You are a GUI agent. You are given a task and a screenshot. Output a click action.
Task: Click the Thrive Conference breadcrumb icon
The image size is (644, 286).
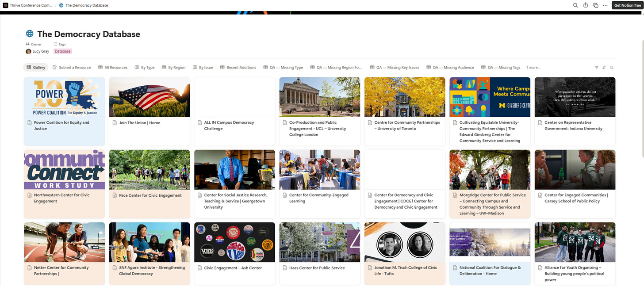(6, 5)
